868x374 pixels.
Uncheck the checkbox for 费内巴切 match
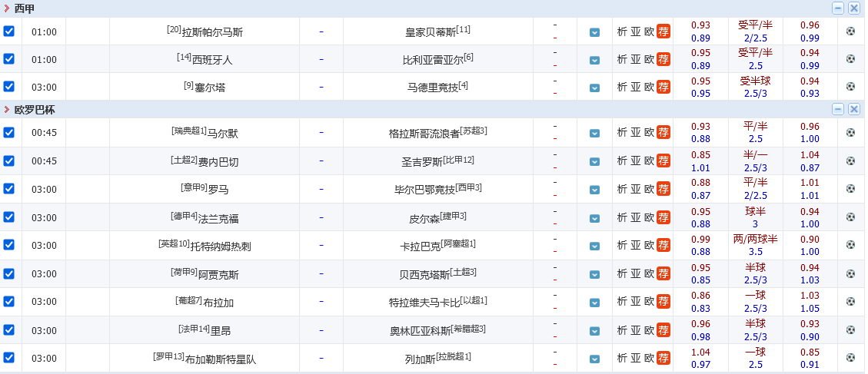9,161
